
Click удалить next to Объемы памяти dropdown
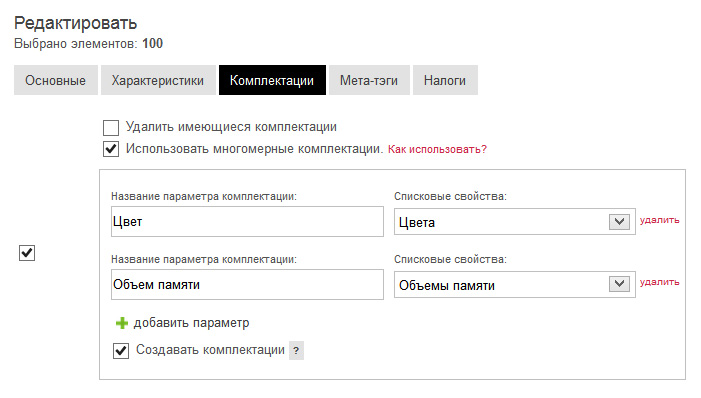tap(659, 282)
